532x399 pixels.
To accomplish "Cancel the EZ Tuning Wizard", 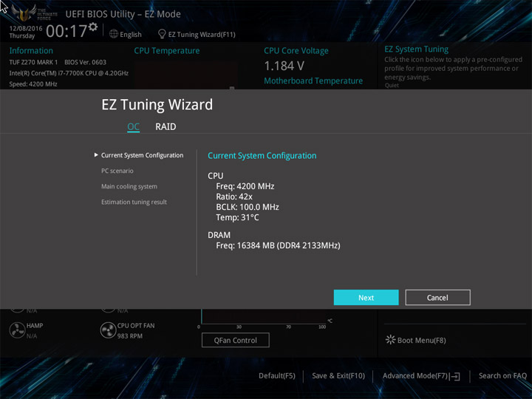I will pos(437,298).
